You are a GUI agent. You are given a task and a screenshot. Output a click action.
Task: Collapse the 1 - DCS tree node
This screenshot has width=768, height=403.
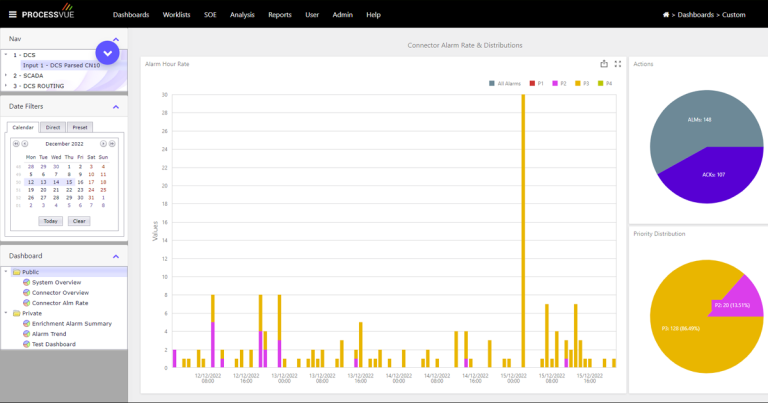pyautogui.click(x=6, y=55)
